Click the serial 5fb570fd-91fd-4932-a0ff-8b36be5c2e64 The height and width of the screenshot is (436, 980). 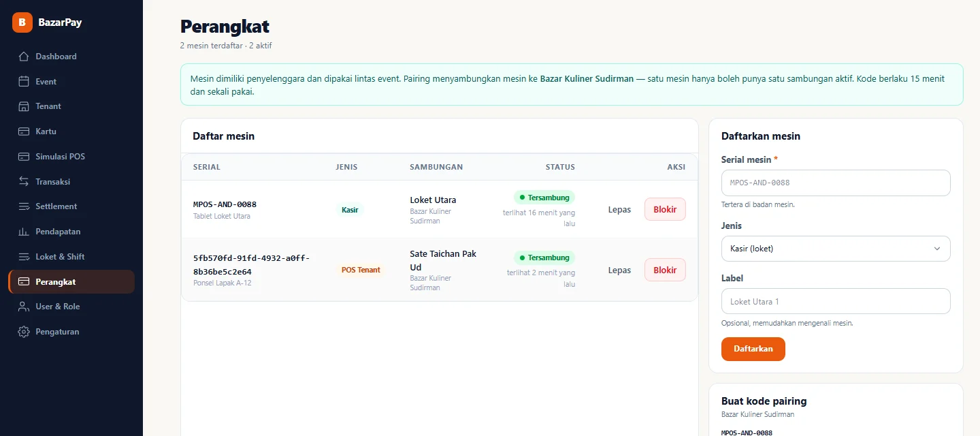point(252,265)
